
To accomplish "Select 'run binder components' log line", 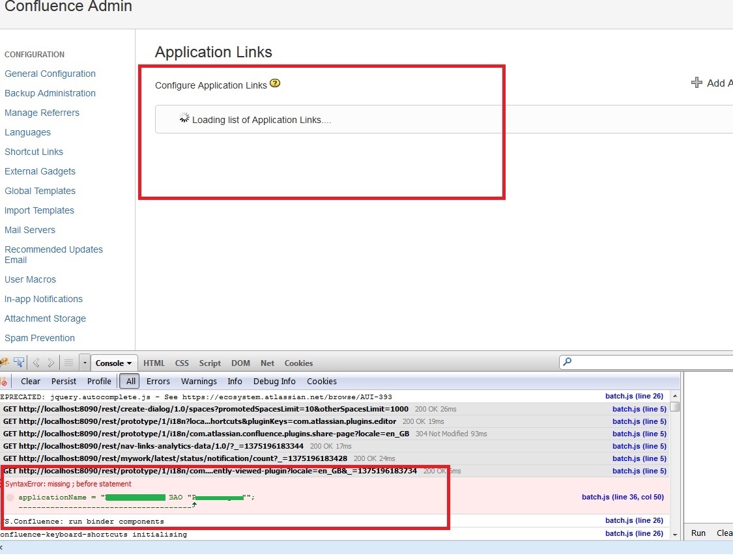I will [82, 522].
